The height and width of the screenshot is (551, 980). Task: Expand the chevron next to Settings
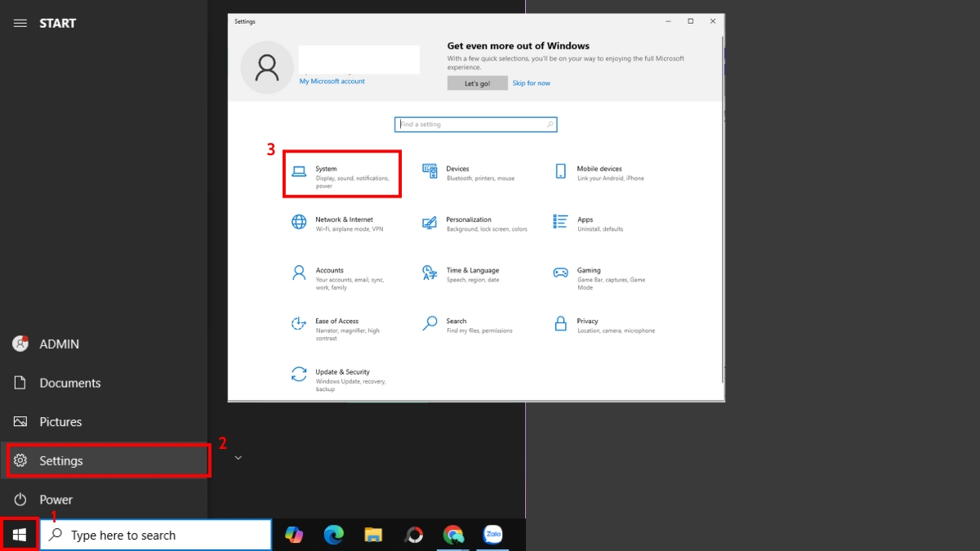[238, 460]
